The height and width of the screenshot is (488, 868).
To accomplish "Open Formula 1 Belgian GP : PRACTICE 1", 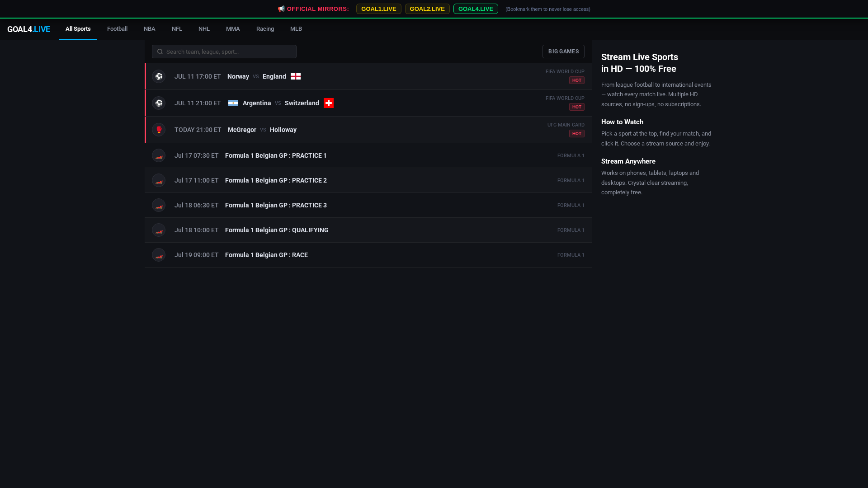I will (x=368, y=155).
